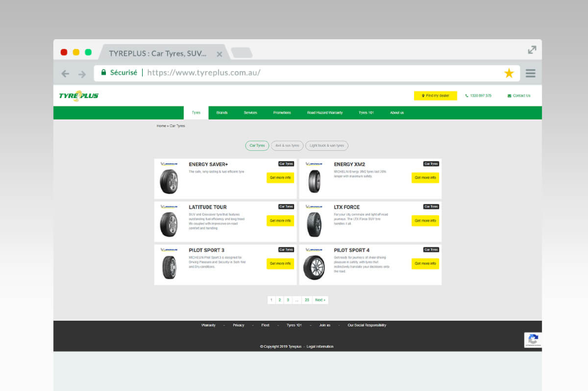Open the Tyres 101 menu in green bar

click(366, 113)
